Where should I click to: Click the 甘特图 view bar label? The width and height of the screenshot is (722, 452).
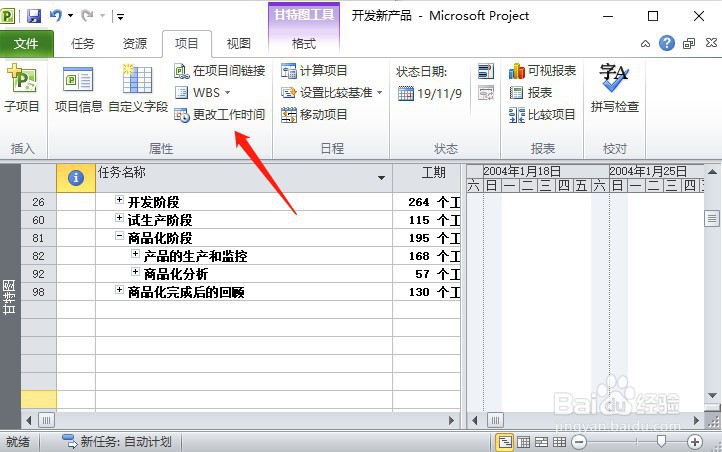pos(10,297)
